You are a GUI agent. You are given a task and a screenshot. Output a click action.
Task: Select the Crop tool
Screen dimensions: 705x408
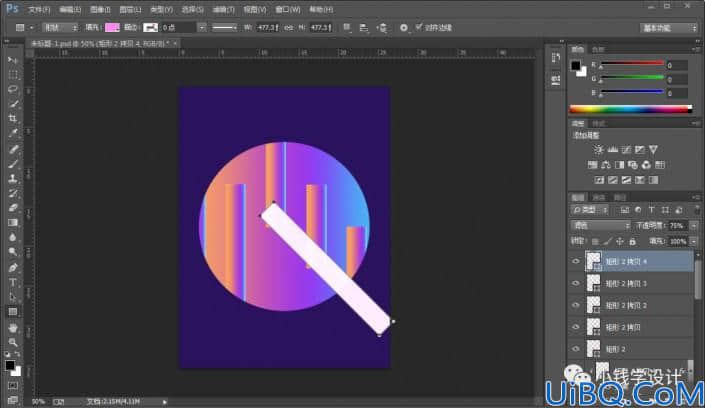pos(13,119)
